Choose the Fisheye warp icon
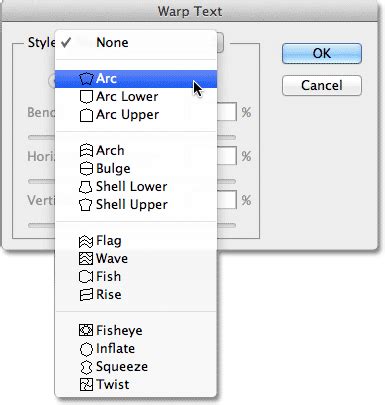This screenshot has height=405, width=385. click(x=86, y=330)
